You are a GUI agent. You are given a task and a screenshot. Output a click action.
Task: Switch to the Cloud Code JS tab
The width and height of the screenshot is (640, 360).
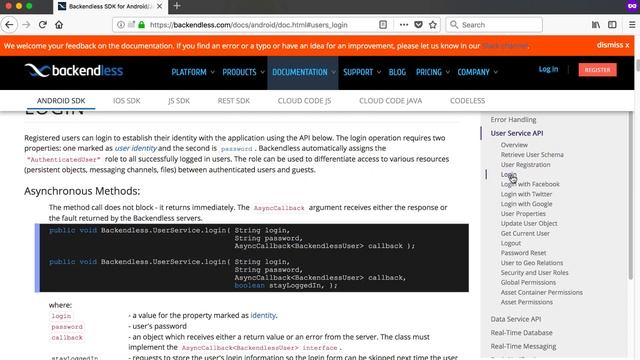pos(304,100)
